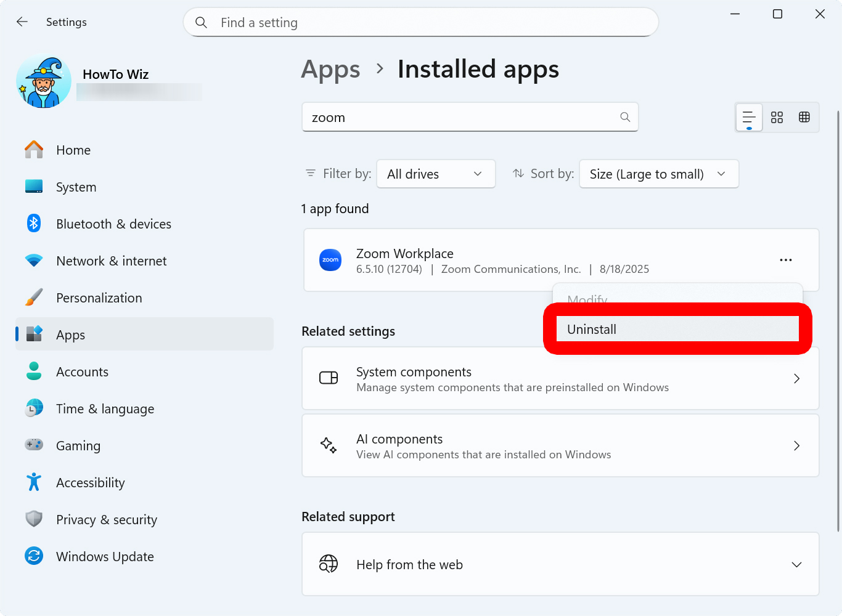Click the Accounts person icon
This screenshot has width=842, height=616.
coord(33,371)
